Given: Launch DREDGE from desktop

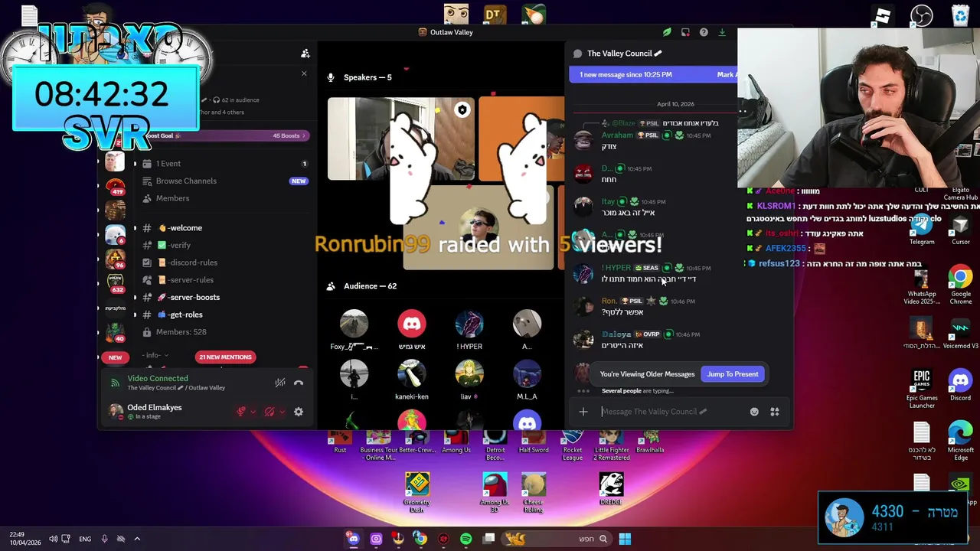Looking at the screenshot, I should [x=611, y=488].
